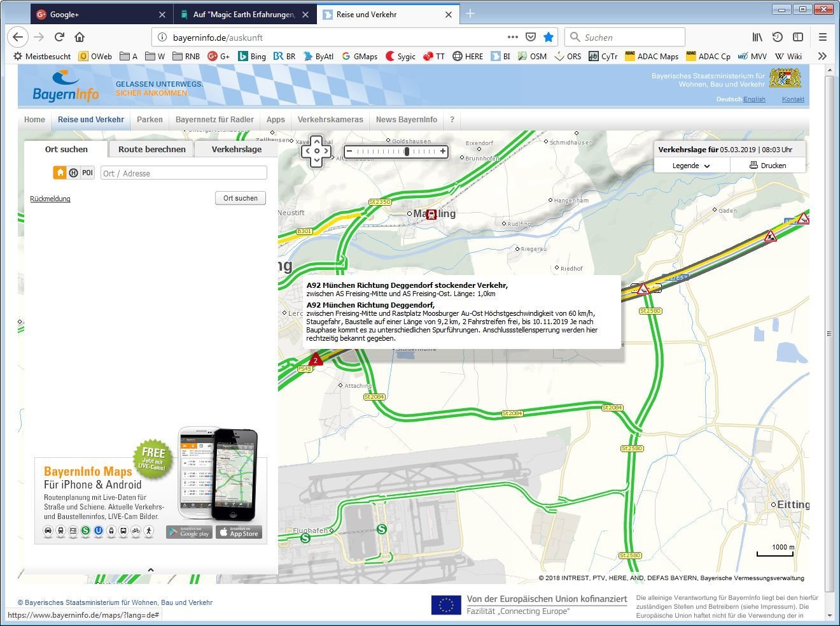The height and width of the screenshot is (626, 840).
Task: Select the stop/station (H) search type
Action: pyautogui.click(x=73, y=173)
